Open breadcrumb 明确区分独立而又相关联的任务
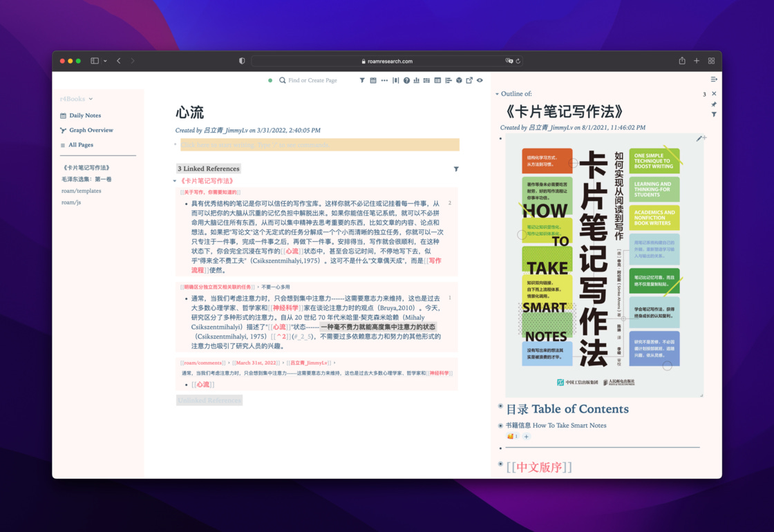774x532 pixels. pos(218,287)
